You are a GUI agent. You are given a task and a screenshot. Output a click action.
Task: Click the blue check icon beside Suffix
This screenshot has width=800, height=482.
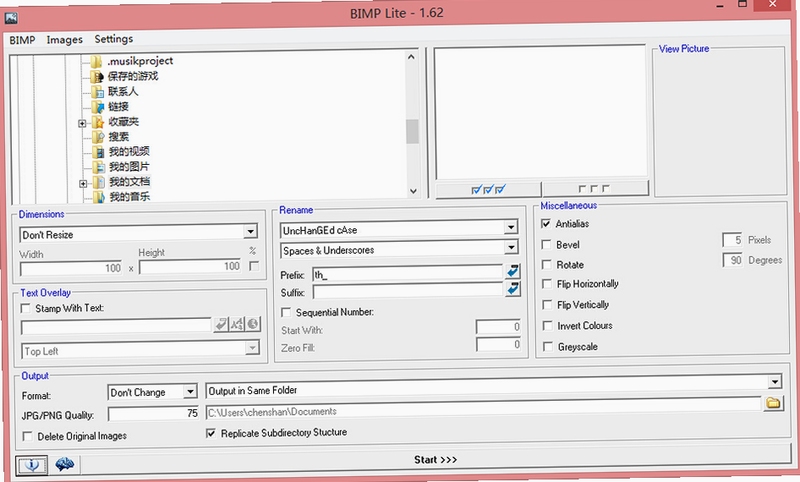tap(513, 289)
